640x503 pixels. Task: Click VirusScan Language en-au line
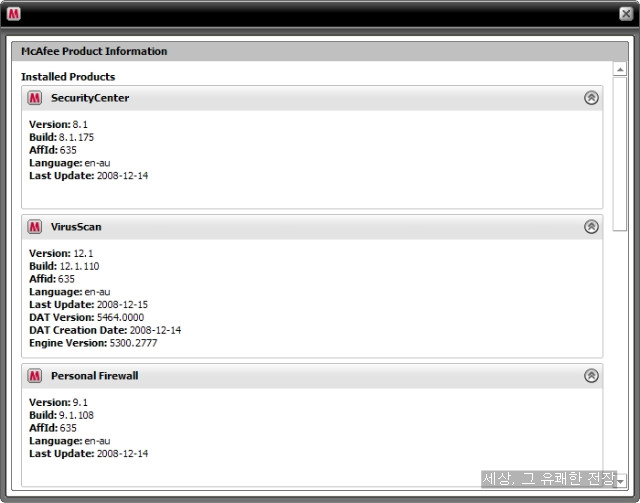tap(70, 292)
